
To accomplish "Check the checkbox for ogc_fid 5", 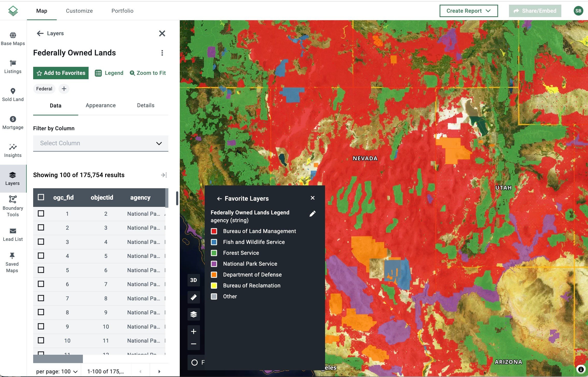I will [41, 270].
